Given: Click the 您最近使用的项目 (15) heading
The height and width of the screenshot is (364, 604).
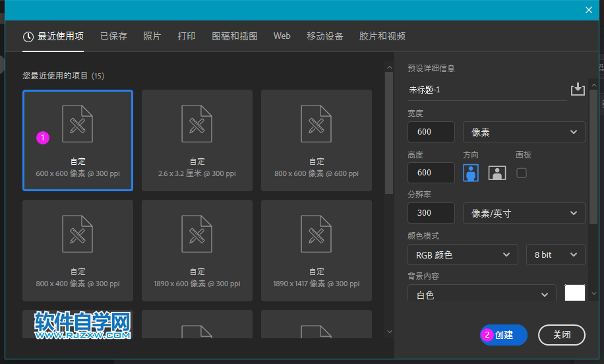Looking at the screenshot, I should click(63, 75).
